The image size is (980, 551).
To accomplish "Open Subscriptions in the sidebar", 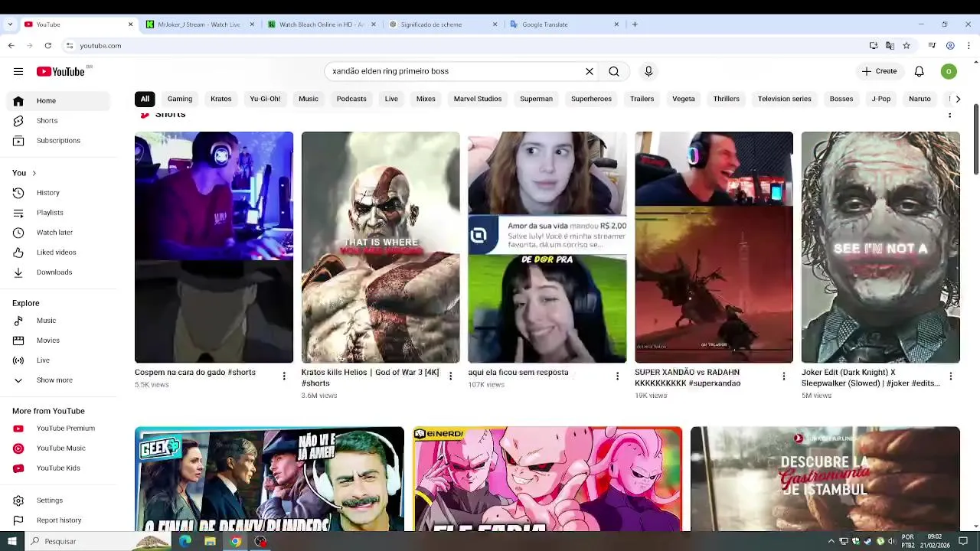I will tap(57, 141).
